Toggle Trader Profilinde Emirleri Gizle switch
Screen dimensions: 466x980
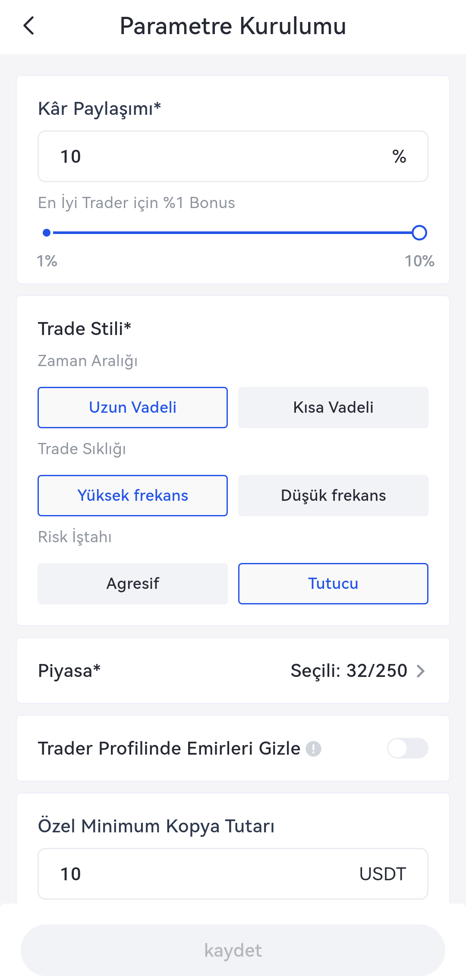tap(407, 748)
